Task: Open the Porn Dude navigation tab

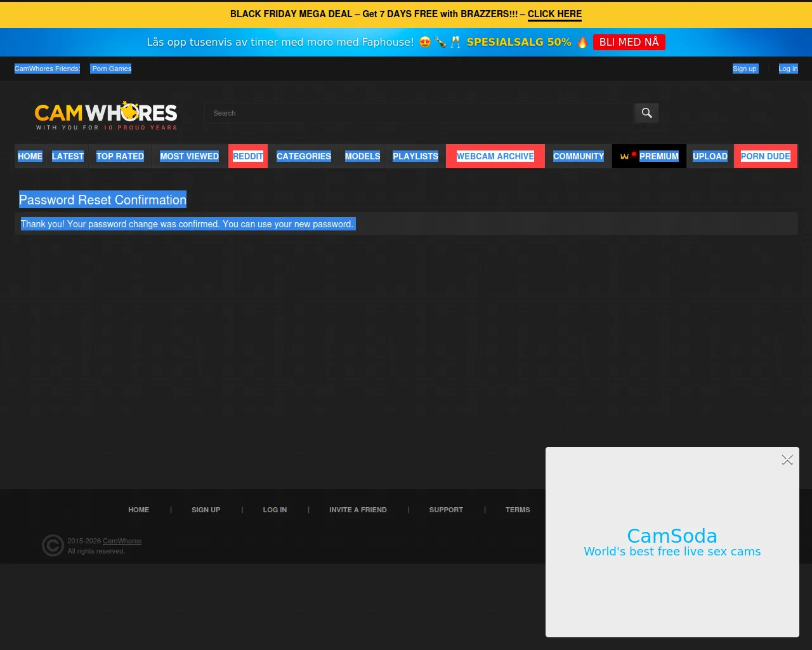Action: pyautogui.click(x=766, y=156)
